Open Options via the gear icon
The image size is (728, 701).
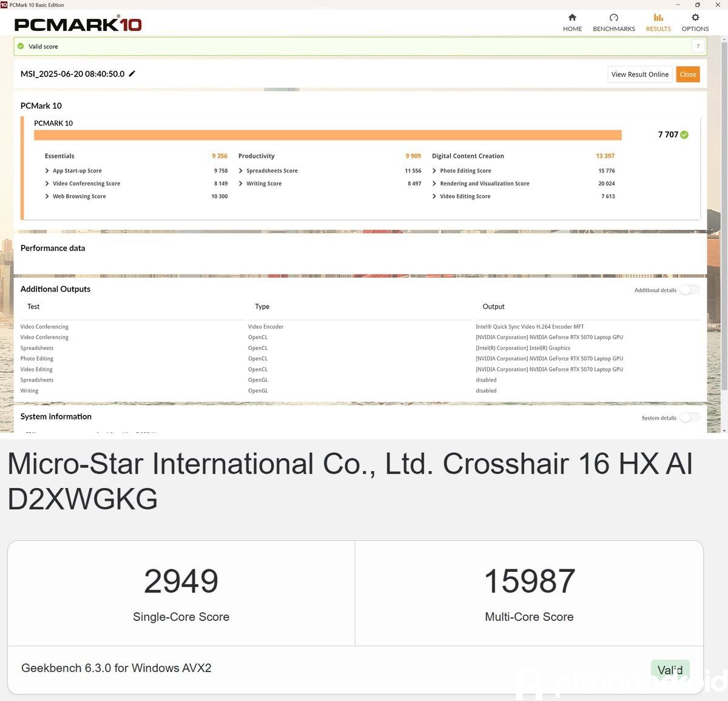695,18
